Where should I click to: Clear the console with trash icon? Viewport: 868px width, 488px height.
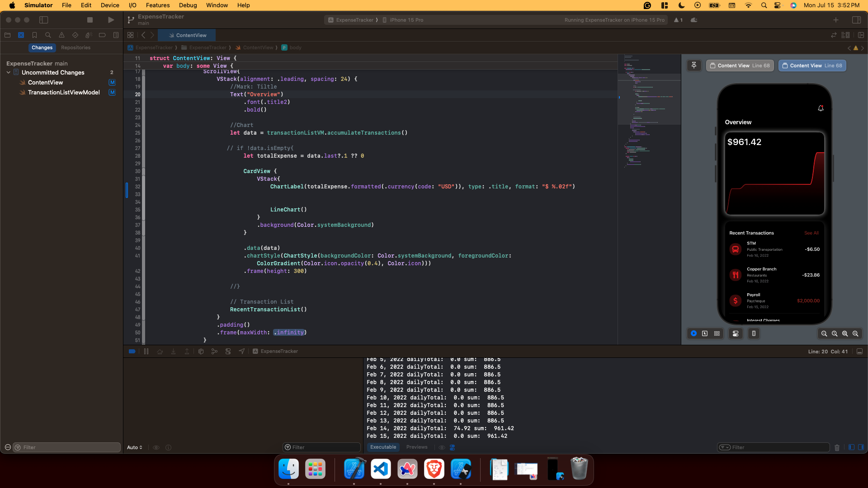(837, 447)
